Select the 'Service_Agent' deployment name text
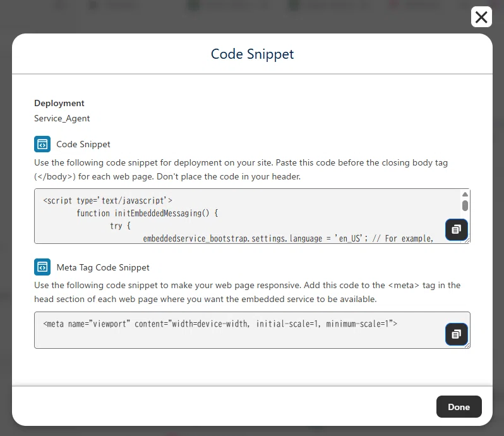 (x=62, y=118)
